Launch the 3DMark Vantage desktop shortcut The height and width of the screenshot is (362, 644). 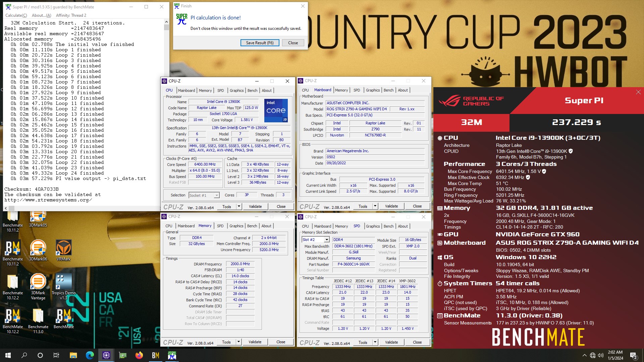click(38, 287)
